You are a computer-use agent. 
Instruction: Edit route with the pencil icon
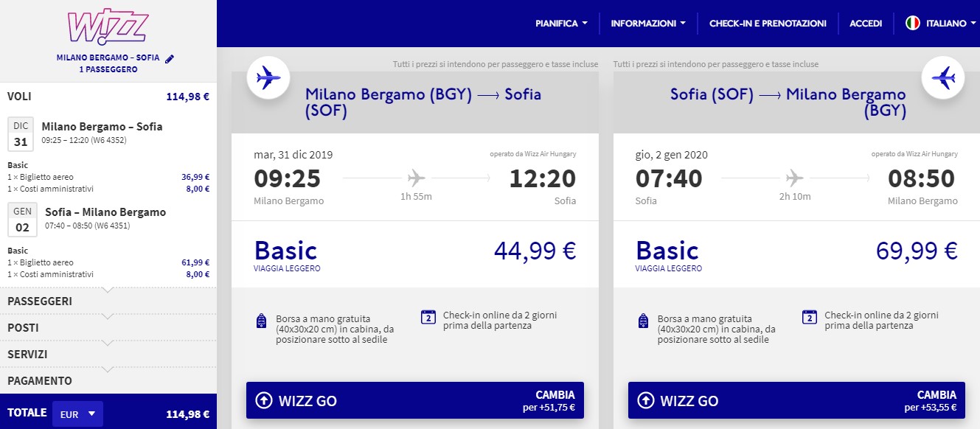click(170, 58)
